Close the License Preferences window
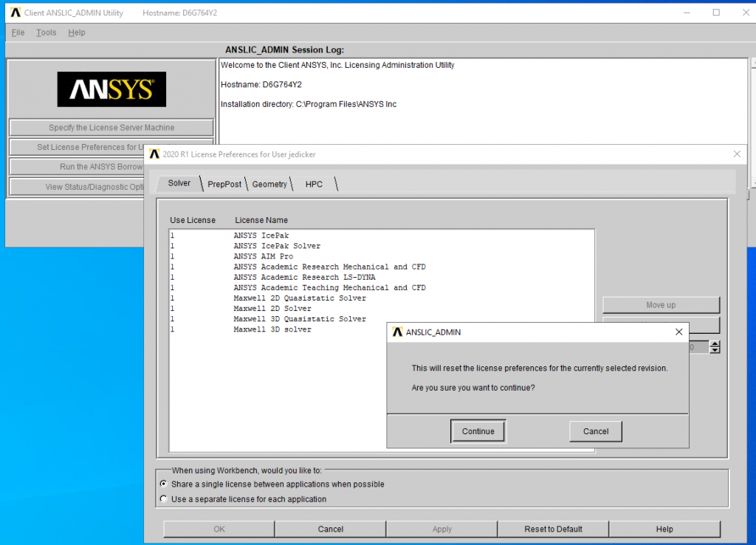 click(737, 154)
